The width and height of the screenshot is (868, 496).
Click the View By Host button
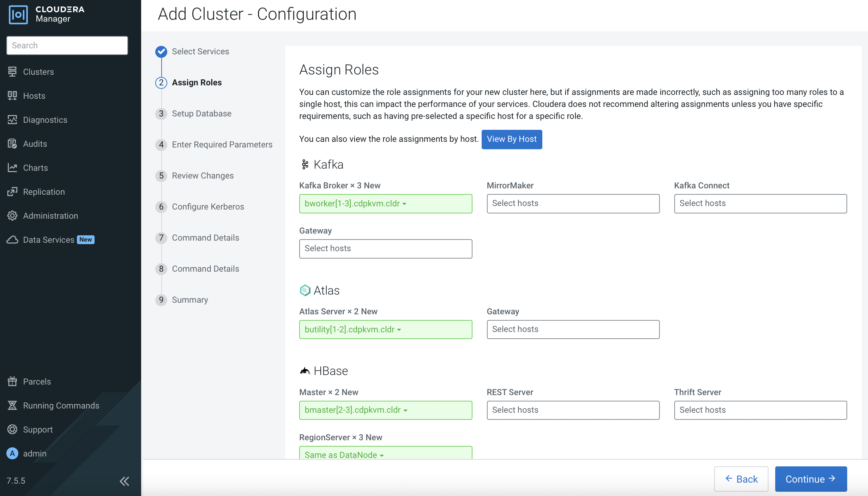tap(511, 139)
